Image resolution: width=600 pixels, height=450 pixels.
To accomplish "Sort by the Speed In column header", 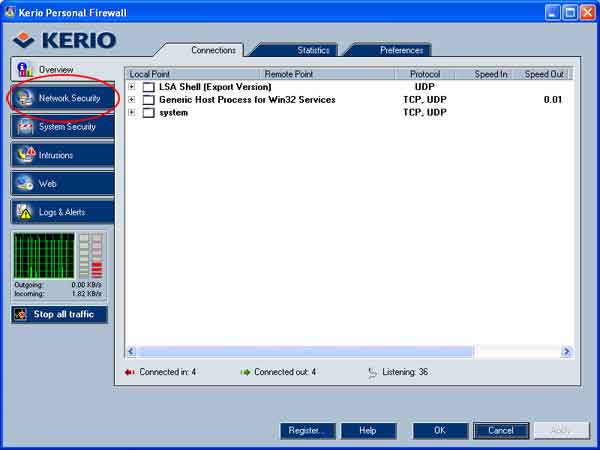I will [484, 74].
